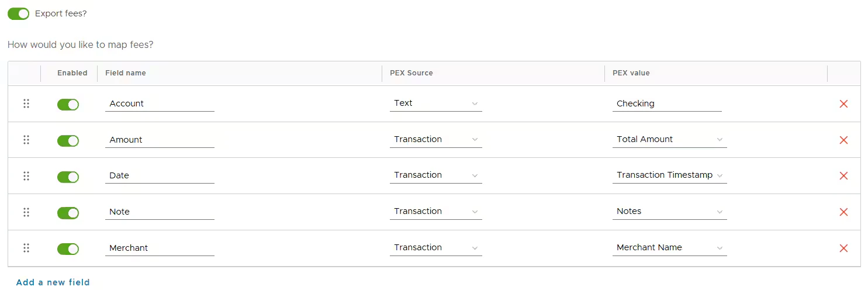Turn off the Export fees toggle

tap(18, 13)
